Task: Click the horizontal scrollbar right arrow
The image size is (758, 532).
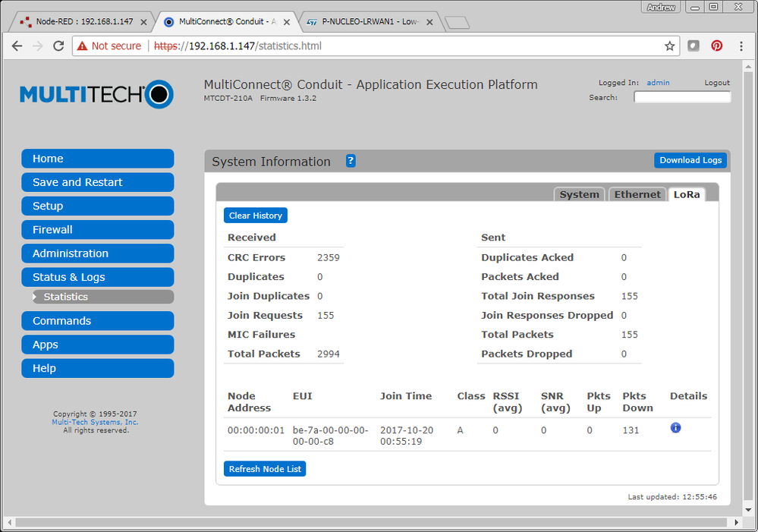Action: 736,522
